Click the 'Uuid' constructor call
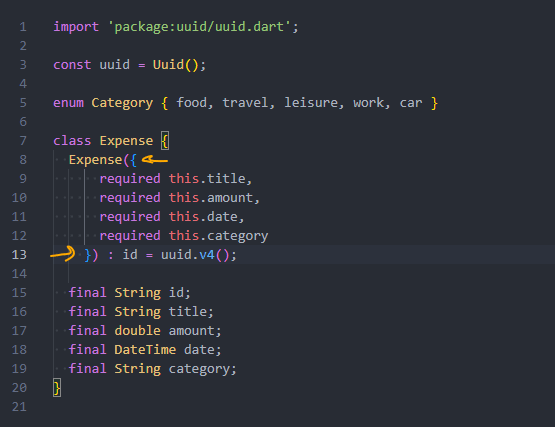The width and height of the screenshot is (555, 427). (168, 65)
